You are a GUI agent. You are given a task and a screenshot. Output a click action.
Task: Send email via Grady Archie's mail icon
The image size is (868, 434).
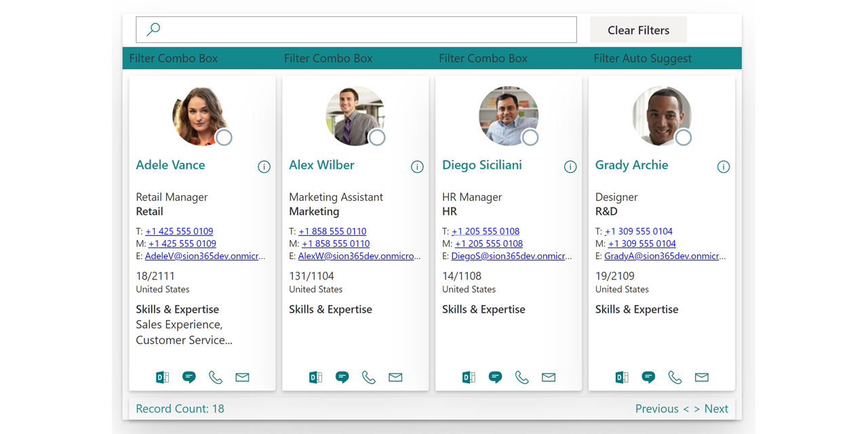[x=702, y=378]
